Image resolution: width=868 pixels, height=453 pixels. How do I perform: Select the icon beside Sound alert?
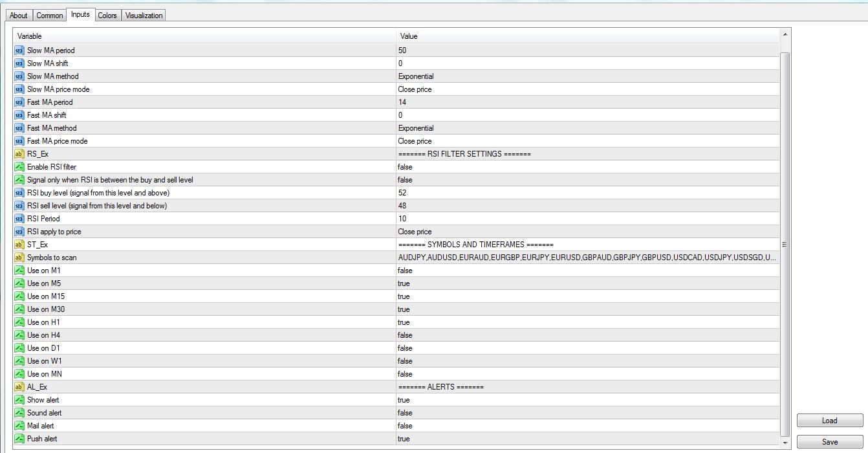coord(19,413)
